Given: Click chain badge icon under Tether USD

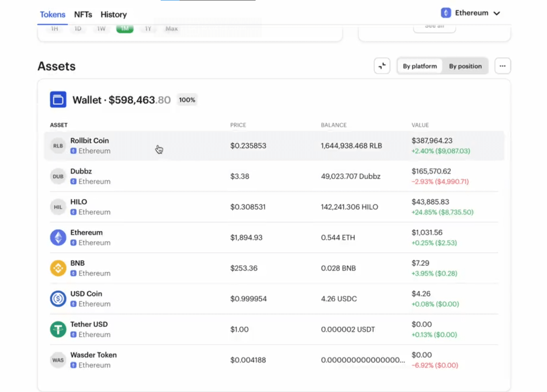Looking at the screenshot, I should coord(73,334).
